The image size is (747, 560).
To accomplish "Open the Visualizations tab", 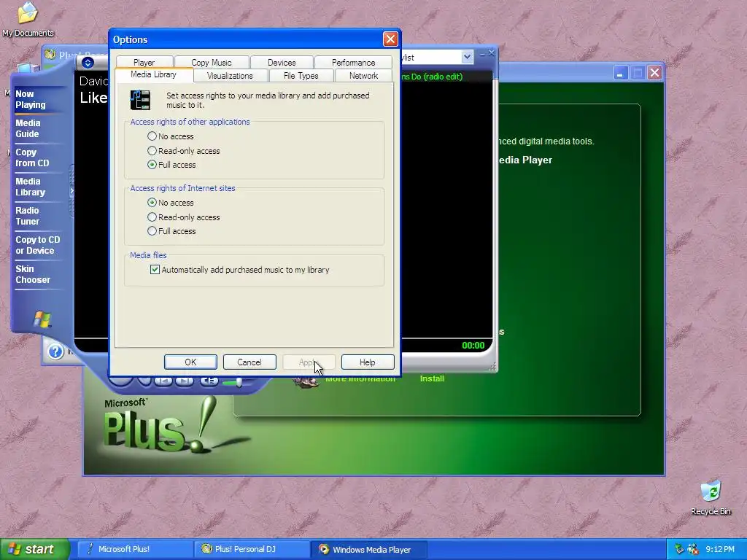I will pos(230,76).
